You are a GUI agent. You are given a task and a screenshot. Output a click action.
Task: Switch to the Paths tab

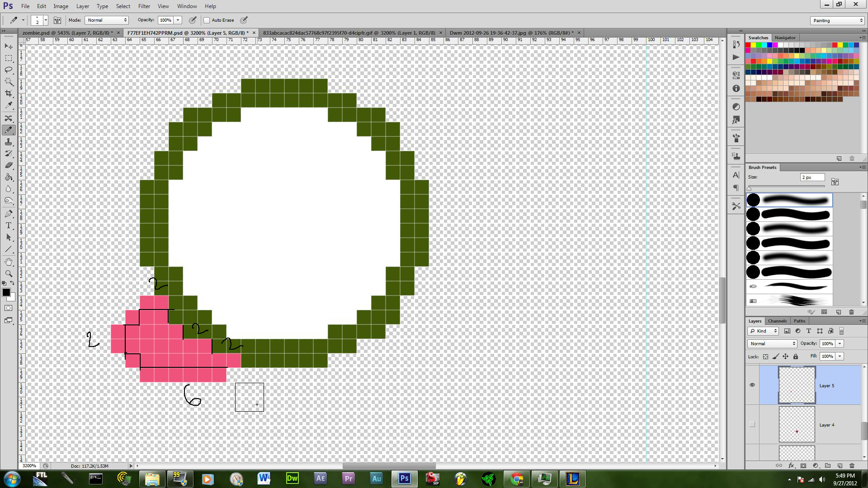799,321
